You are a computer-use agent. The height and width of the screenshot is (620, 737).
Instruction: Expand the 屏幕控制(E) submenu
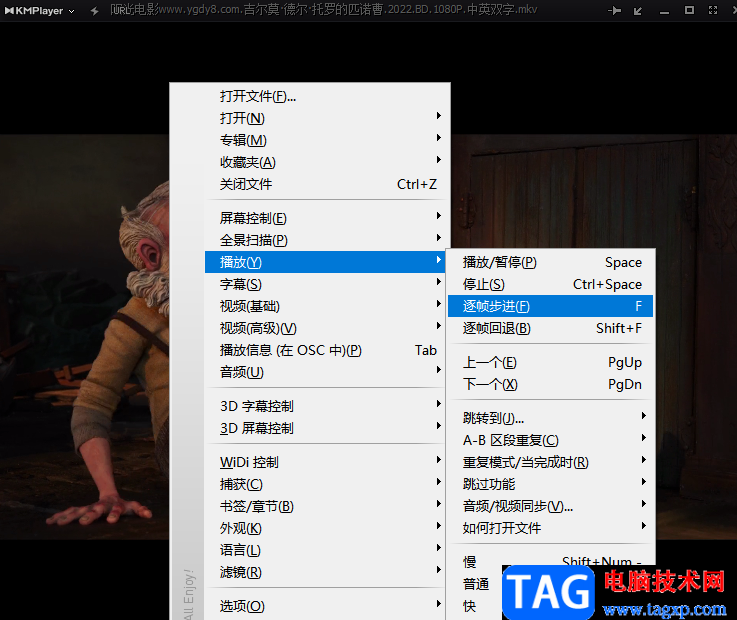click(x=325, y=218)
